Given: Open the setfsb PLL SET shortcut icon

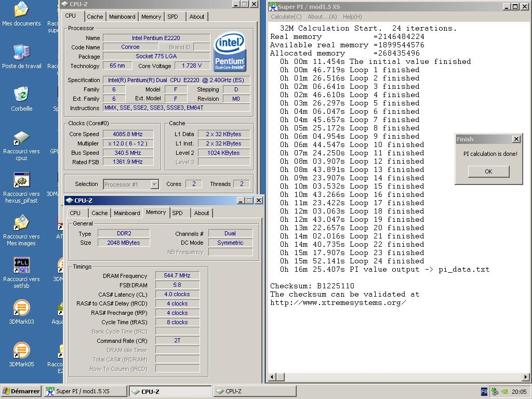Looking at the screenshot, I should pos(21,265).
